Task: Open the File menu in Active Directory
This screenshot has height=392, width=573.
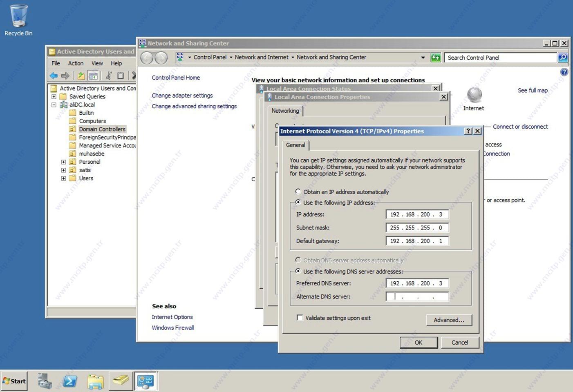Action: (56, 63)
